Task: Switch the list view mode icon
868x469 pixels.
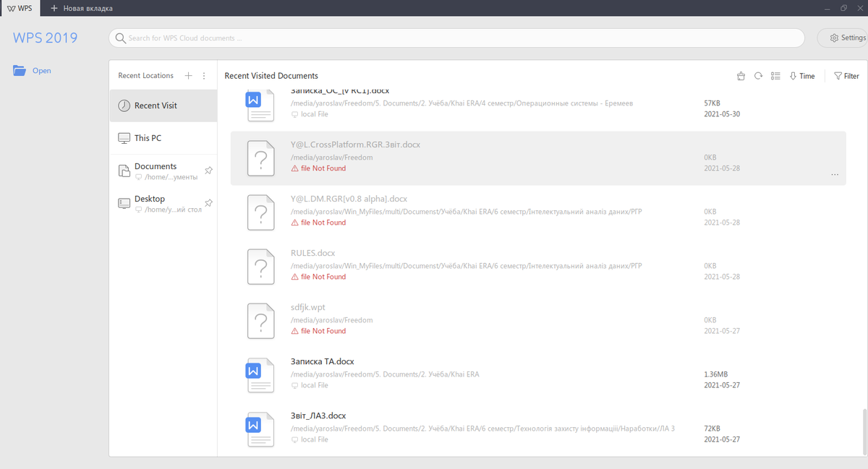Action: click(x=775, y=76)
